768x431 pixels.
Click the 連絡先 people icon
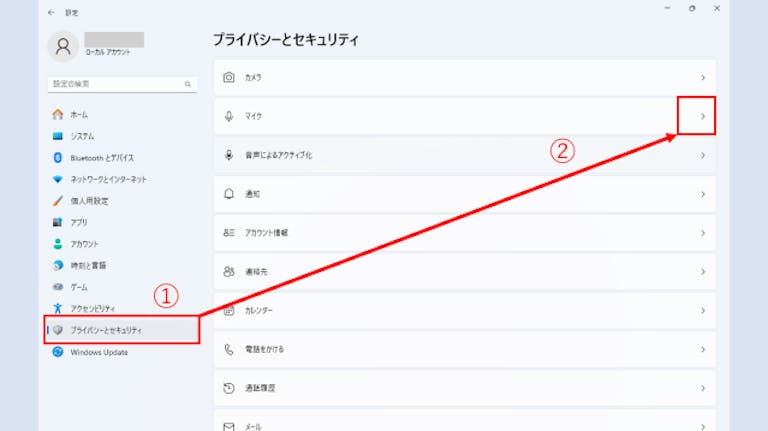coord(229,271)
